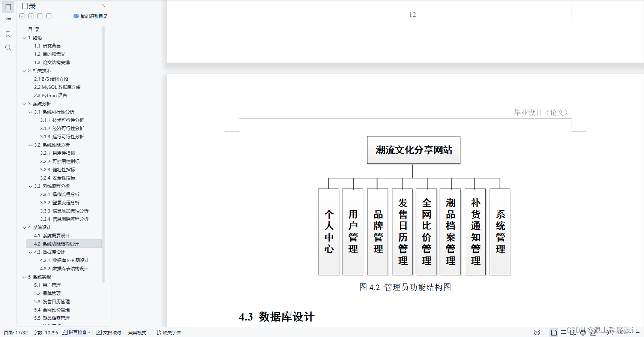The height and width of the screenshot is (337, 644).
Task: Collapse the '1 绪论' outline section
Action: [x=24, y=38]
